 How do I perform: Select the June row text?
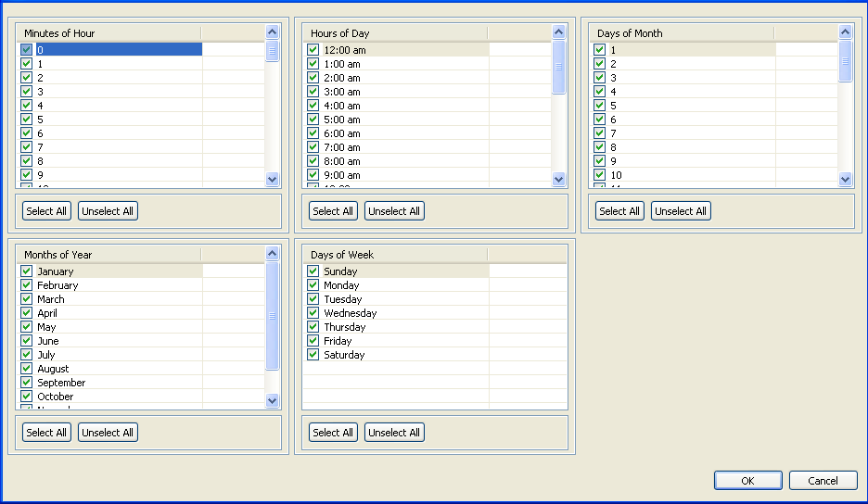pyautogui.click(x=48, y=341)
